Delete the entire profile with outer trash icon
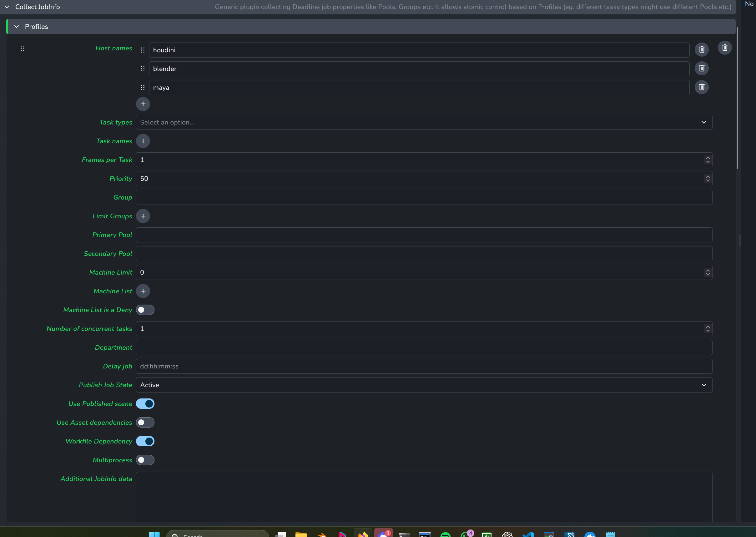 coord(725,48)
